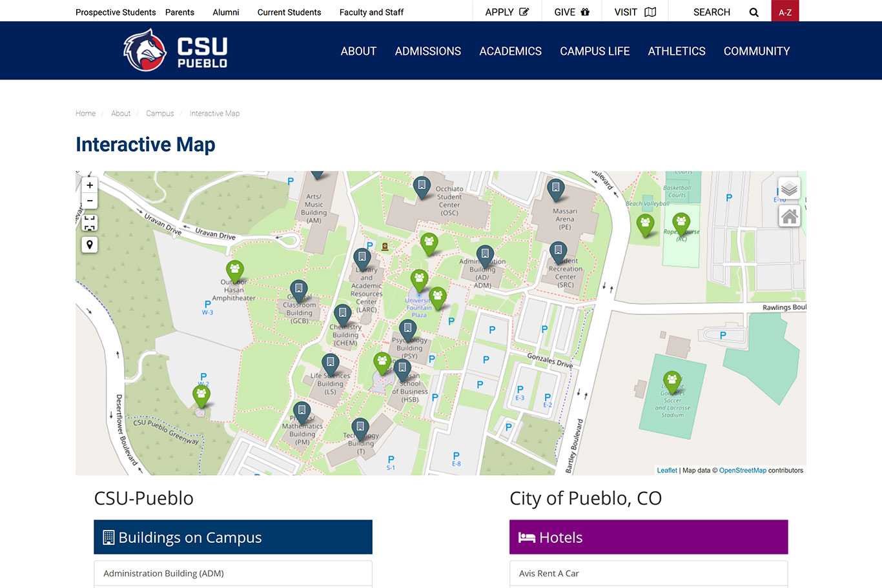Select the Physics/Mathematics Building marker
Screen dimensions: 882x588
coord(302,412)
